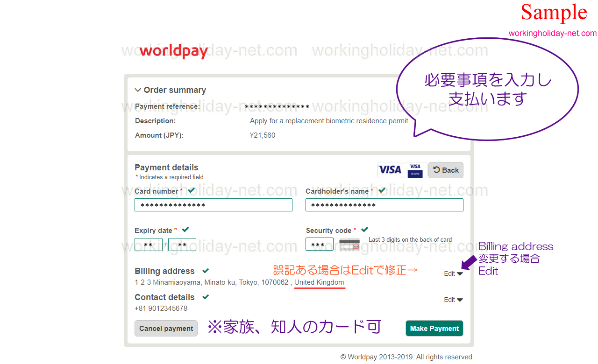Click the expiry year field
The height and width of the screenshot is (364, 598).
click(182, 245)
